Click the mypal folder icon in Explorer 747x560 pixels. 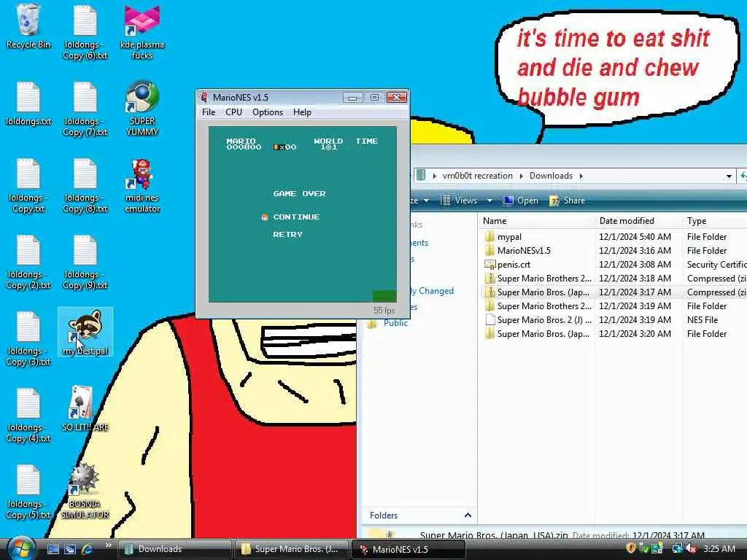[x=489, y=237]
